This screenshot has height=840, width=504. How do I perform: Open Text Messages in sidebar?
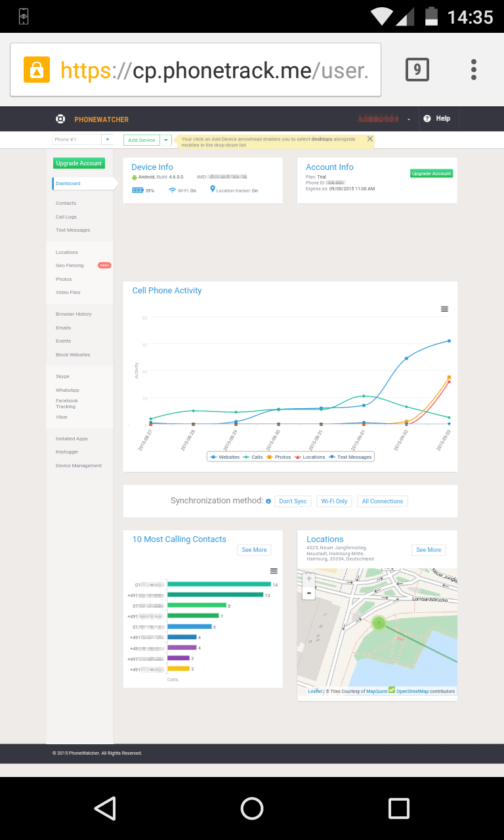73,230
